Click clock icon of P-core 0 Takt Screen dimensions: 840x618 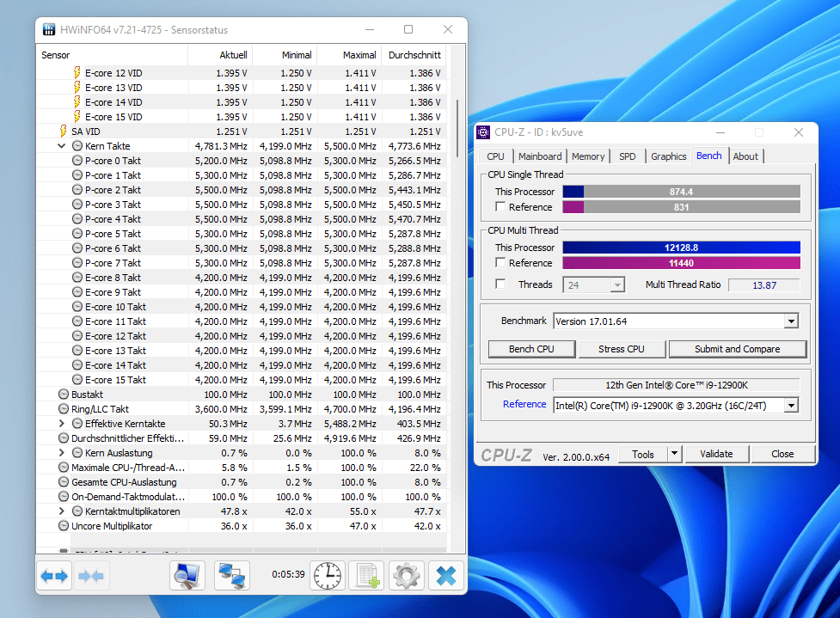pos(77,161)
